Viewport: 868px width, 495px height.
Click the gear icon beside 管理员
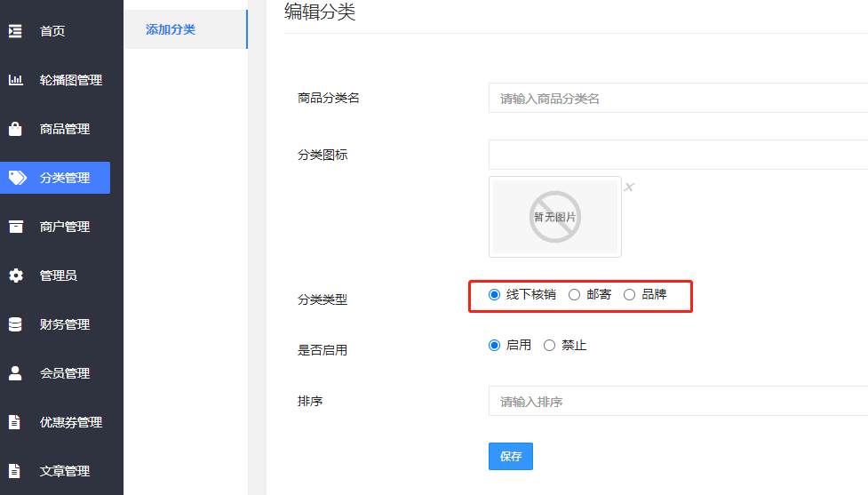coord(16,275)
